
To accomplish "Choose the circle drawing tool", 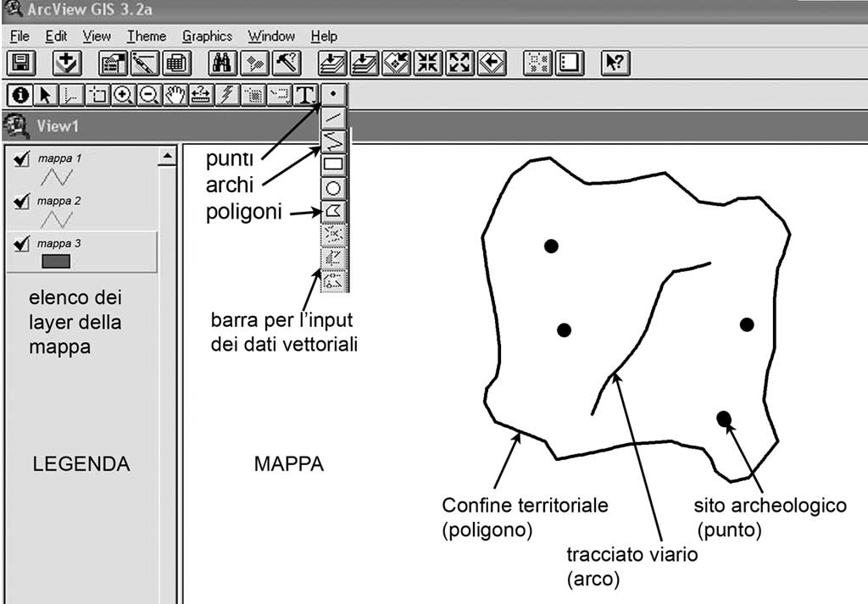I will click(x=333, y=187).
